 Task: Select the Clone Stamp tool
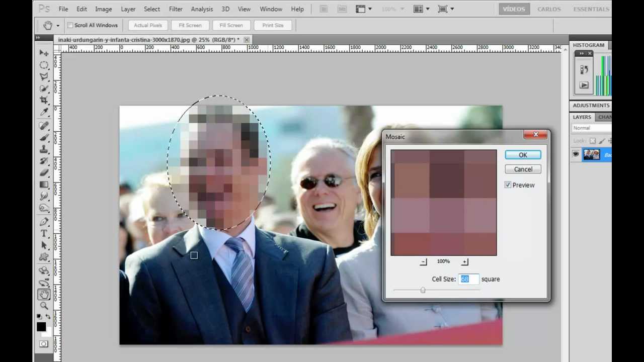44,149
